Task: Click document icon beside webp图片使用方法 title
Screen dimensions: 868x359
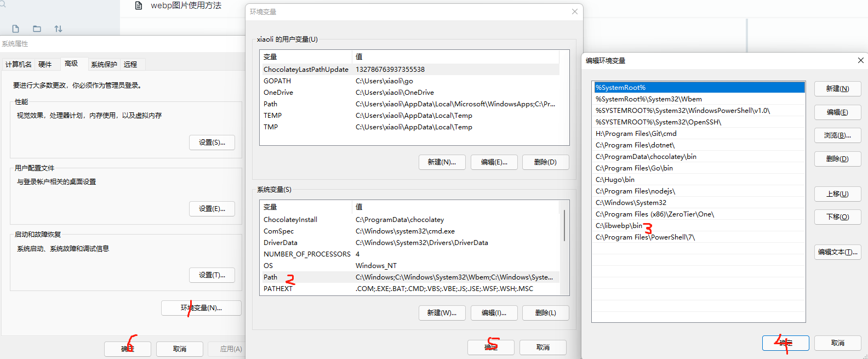Action: (139, 5)
